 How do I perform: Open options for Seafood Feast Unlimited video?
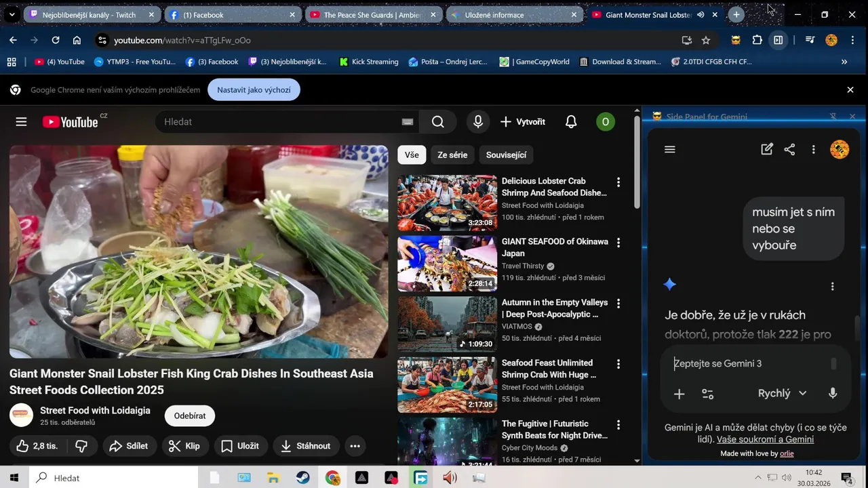(x=618, y=364)
